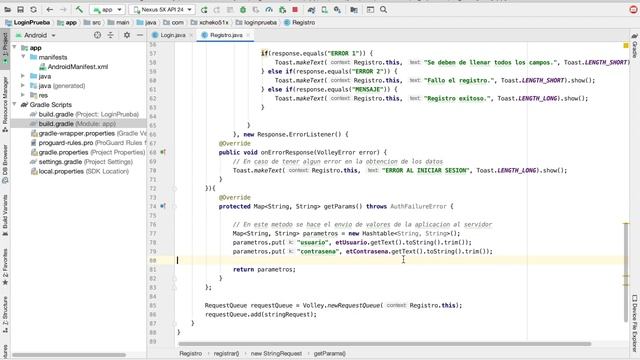Open the Build Variants side tab

tap(5, 216)
